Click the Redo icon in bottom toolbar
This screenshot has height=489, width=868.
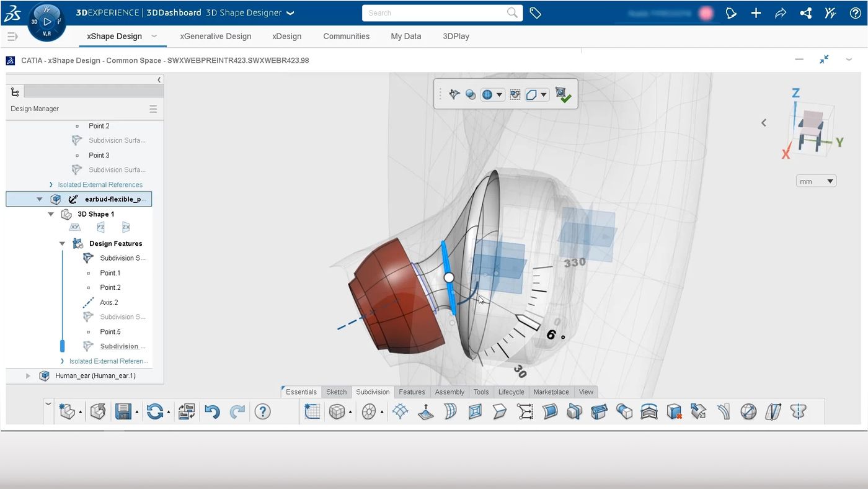pos(237,411)
